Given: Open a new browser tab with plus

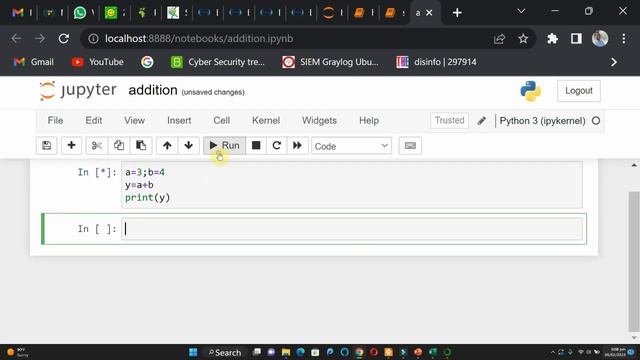Looking at the screenshot, I should (x=457, y=13).
